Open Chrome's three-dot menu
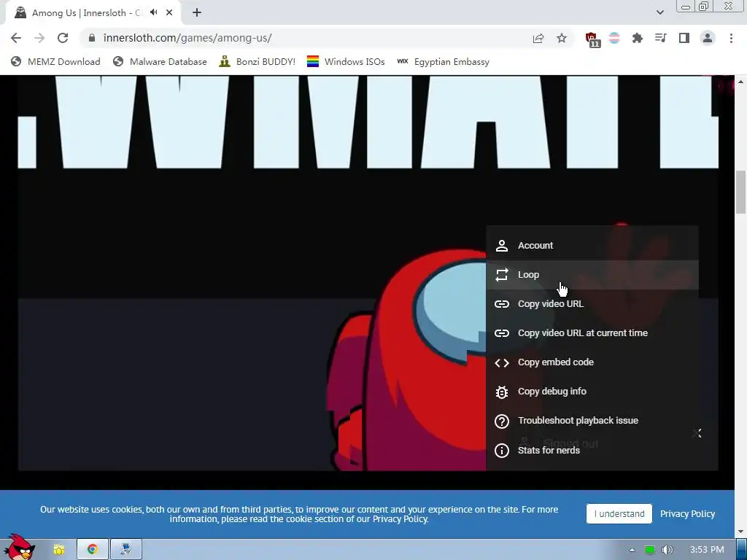The width and height of the screenshot is (747, 560). tap(731, 38)
